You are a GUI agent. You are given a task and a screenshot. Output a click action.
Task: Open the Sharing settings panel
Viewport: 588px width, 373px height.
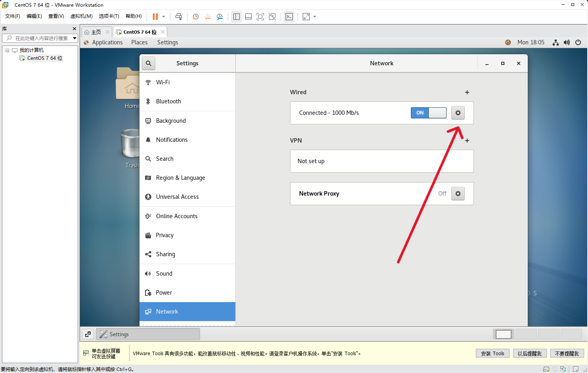click(x=187, y=254)
